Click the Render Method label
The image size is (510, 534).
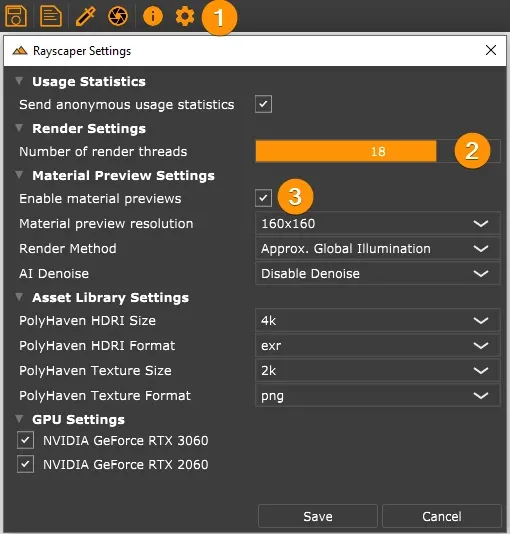[68, 248]
